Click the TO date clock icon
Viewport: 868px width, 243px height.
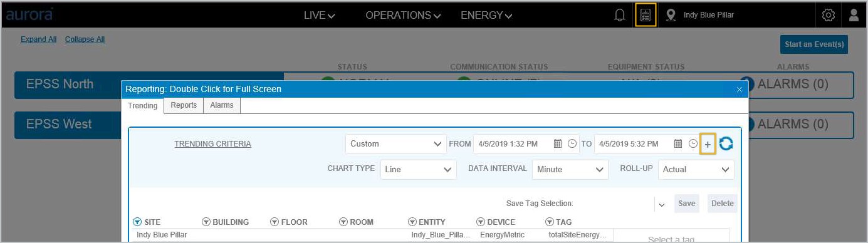(x=693, y=144)
